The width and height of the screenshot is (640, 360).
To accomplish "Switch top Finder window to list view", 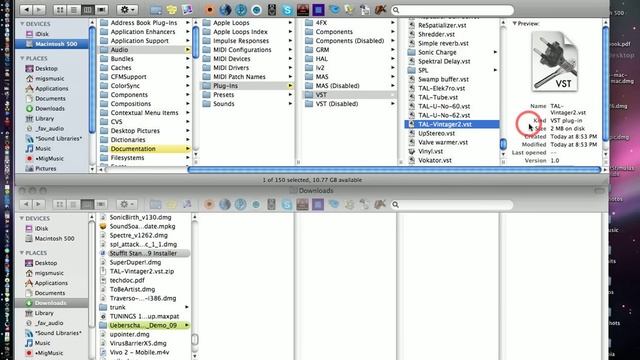I will [x=73, y=9].
